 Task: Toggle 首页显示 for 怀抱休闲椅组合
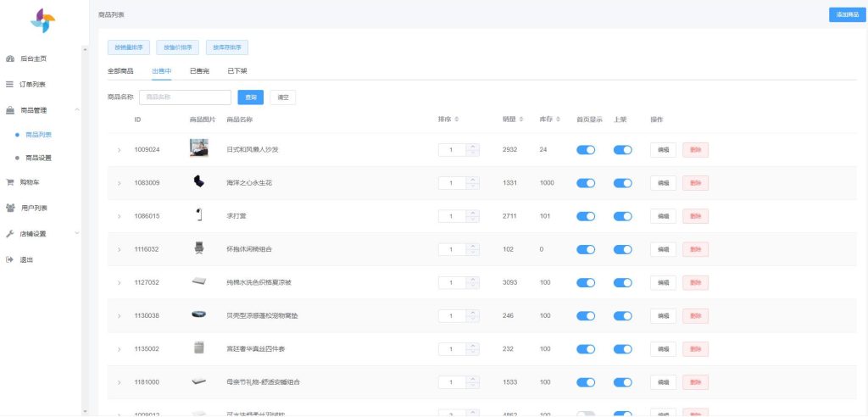(x=586, y=250)
